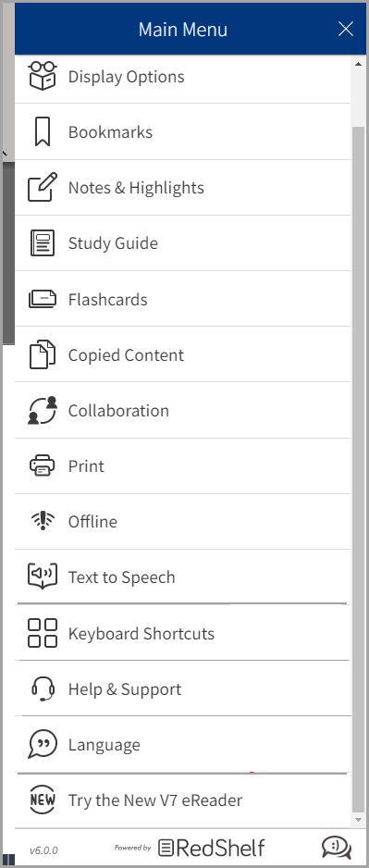
Task: Open the chat feedback icon in footer
Action: 337,848
